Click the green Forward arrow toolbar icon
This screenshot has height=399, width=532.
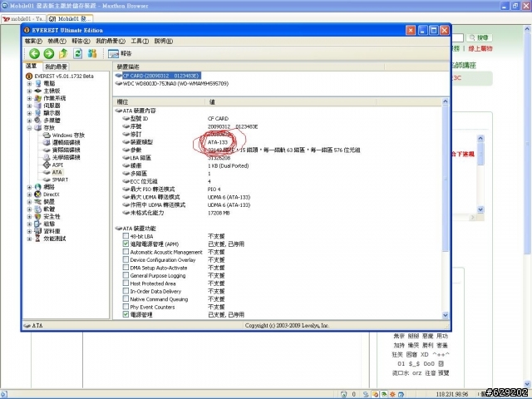(49, 53)
